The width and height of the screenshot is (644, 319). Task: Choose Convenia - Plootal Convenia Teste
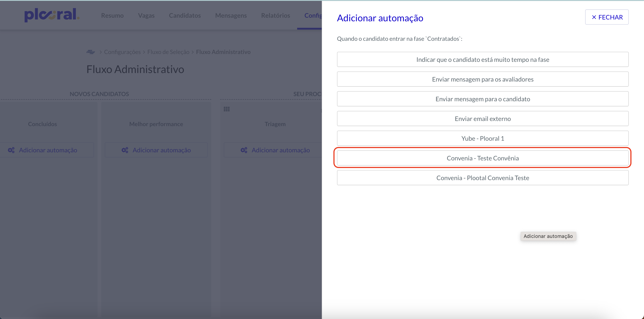[482, 178]
